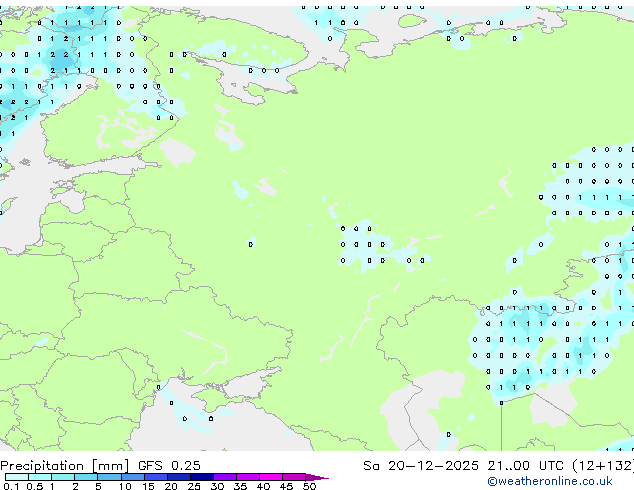Click the '10' legend label

click(125, 486)
